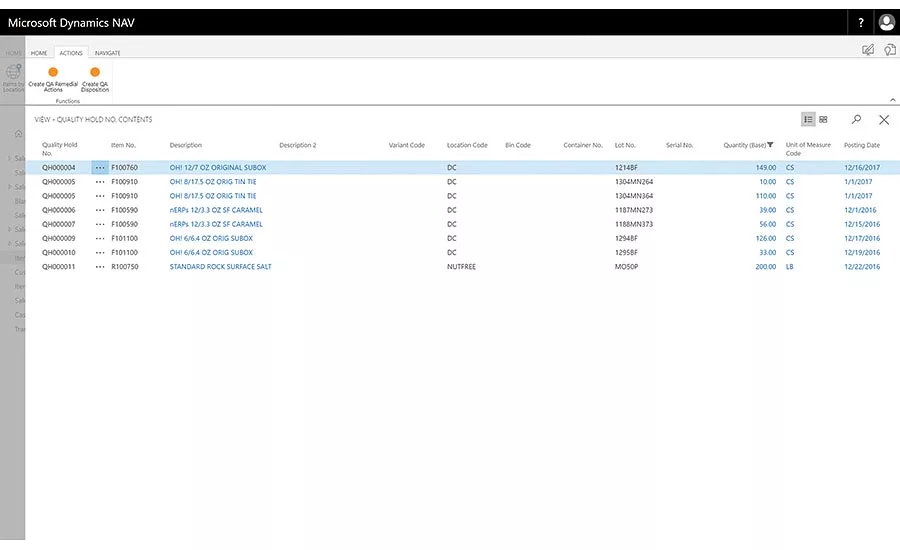This screenshot has height=550, width=900.
Task: Sort by Lot No. column header
Action: (625, 145)
